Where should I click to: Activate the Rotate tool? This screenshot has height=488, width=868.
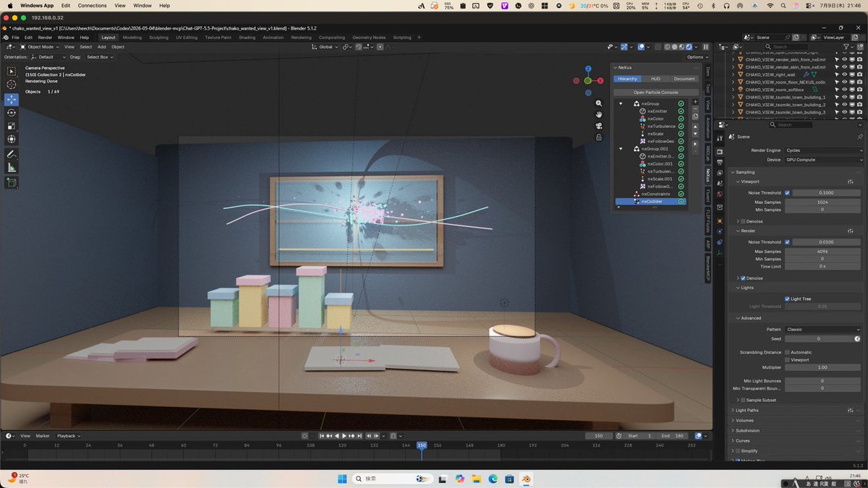tap(12, 112)
